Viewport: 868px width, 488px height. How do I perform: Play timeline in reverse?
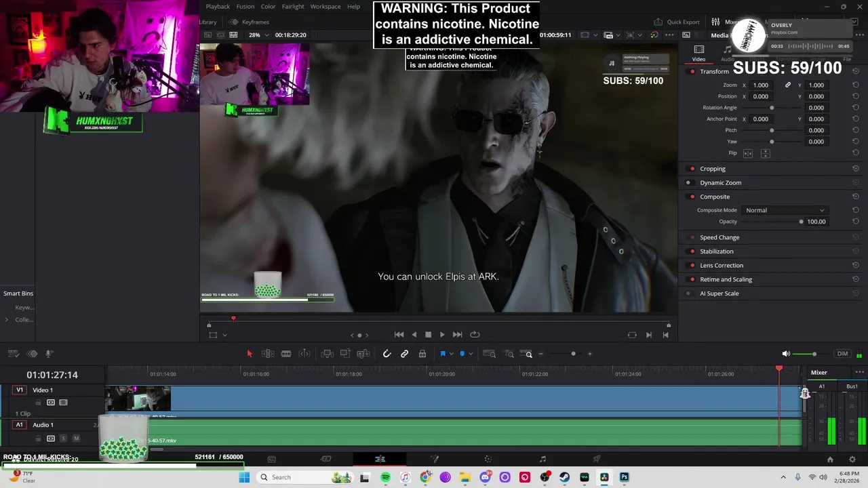pos(414,334)
